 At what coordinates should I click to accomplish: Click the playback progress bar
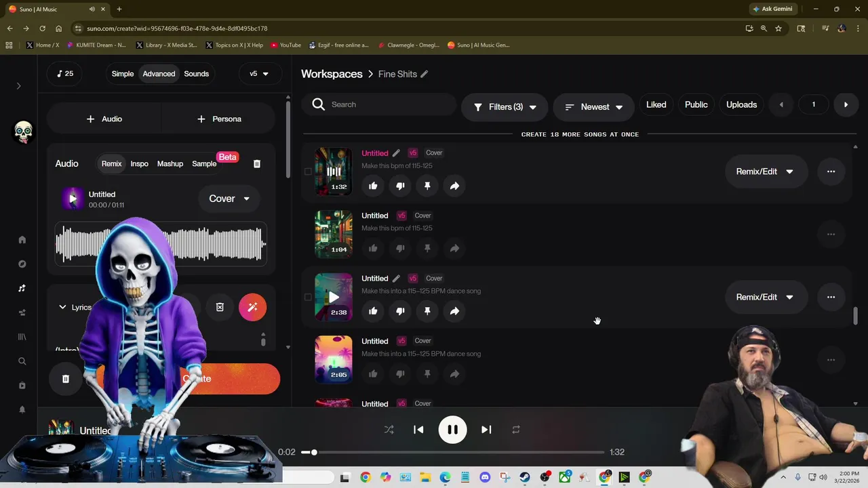(452, 452)
